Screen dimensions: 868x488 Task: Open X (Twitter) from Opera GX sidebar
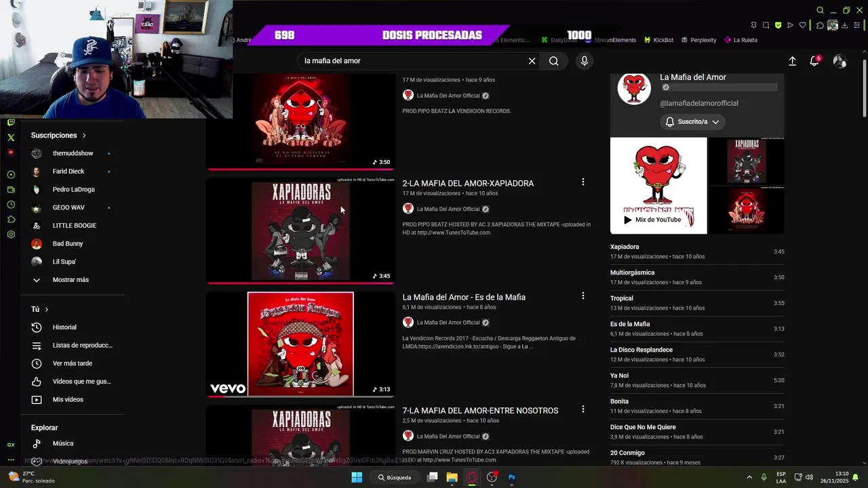(11, 138)
